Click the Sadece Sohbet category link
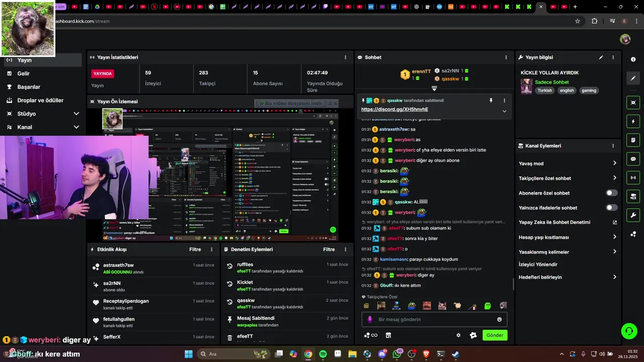Viewport: 644px width, 362px height. point(552,82)
